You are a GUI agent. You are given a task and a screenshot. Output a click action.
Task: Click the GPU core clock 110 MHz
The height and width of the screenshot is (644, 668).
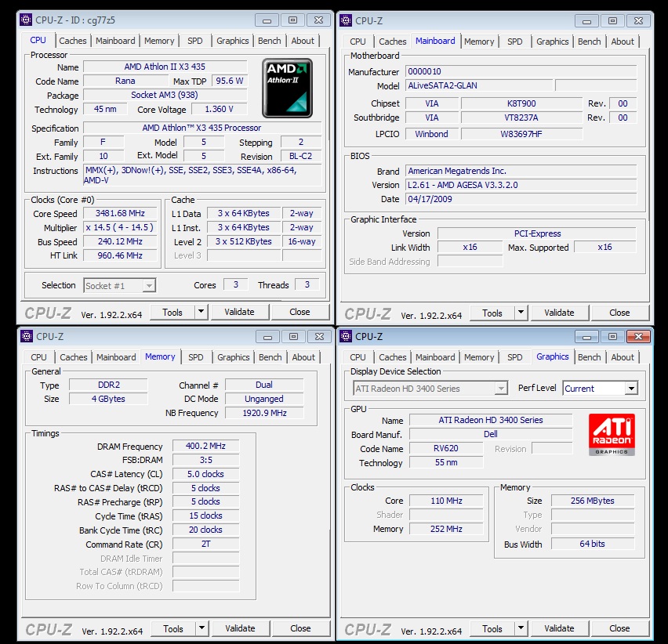446,501
